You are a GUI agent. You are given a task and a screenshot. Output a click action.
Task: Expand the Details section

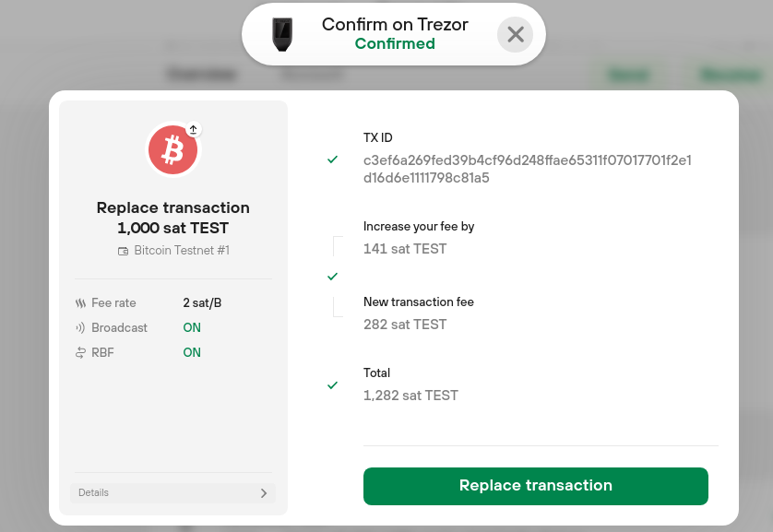(x=172, y=492)
